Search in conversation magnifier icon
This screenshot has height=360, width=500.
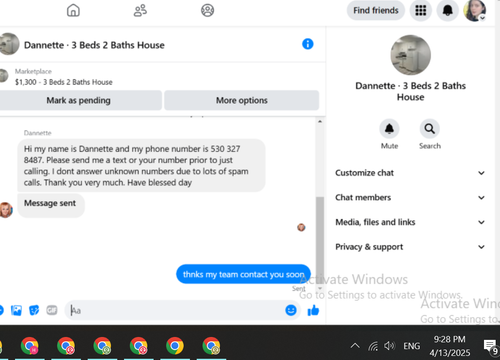[x=429, y=129]
